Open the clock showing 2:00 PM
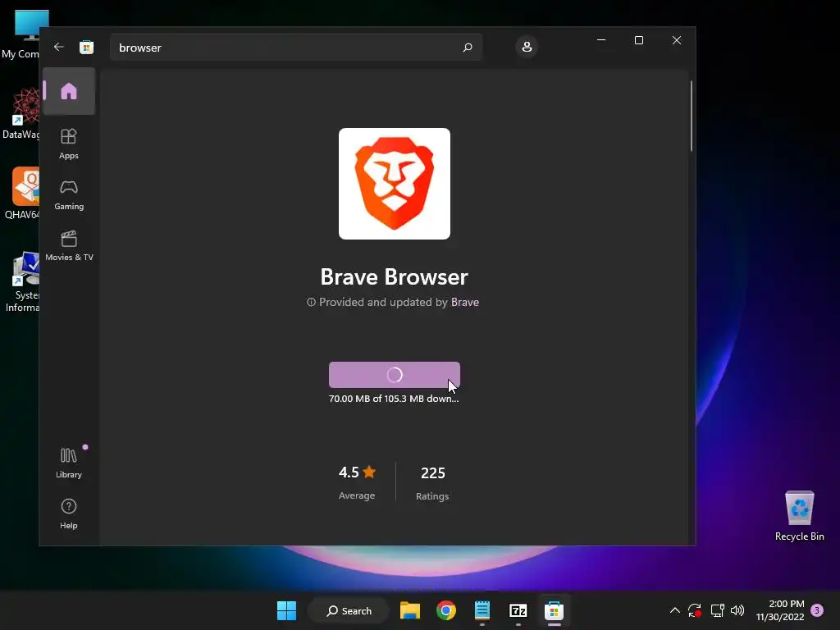Screen dimensions: 840x630 pos(780,610)
